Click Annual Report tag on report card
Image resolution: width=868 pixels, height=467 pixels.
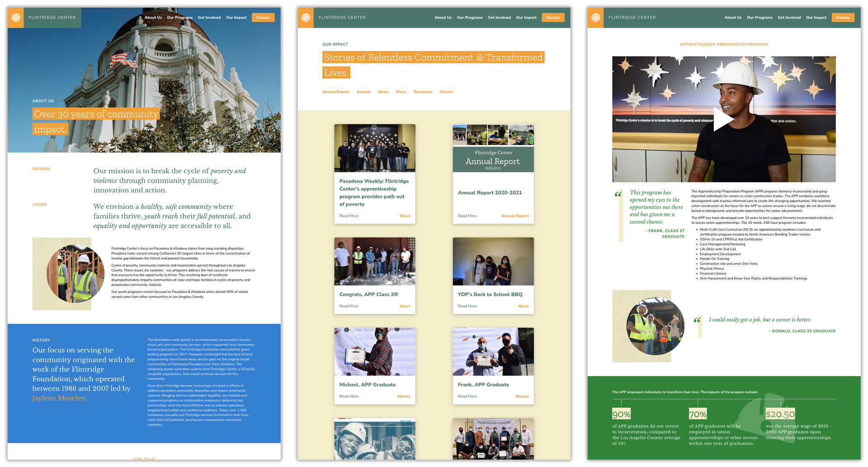(515, 216)
